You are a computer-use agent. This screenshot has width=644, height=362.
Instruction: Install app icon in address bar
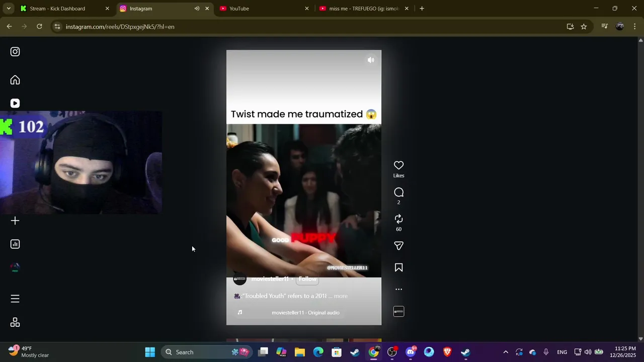570,27
